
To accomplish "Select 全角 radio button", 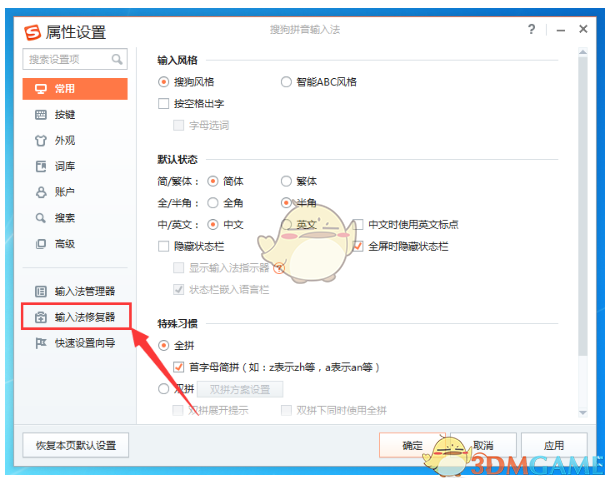I will coord(213,203).
